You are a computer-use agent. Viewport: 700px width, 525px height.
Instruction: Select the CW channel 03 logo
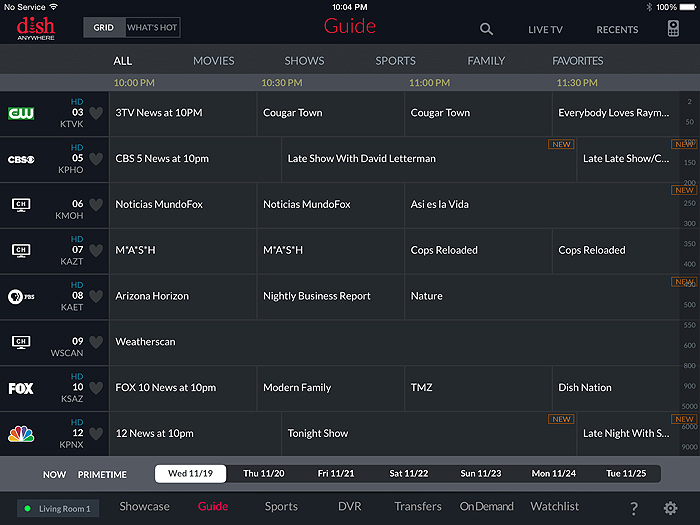(21, 113)
